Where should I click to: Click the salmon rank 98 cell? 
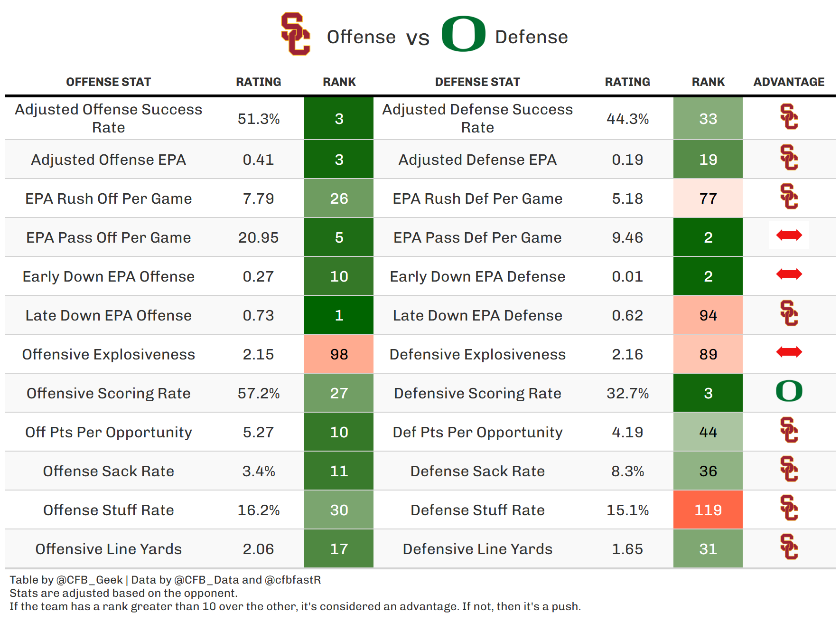tap(339, 354)
